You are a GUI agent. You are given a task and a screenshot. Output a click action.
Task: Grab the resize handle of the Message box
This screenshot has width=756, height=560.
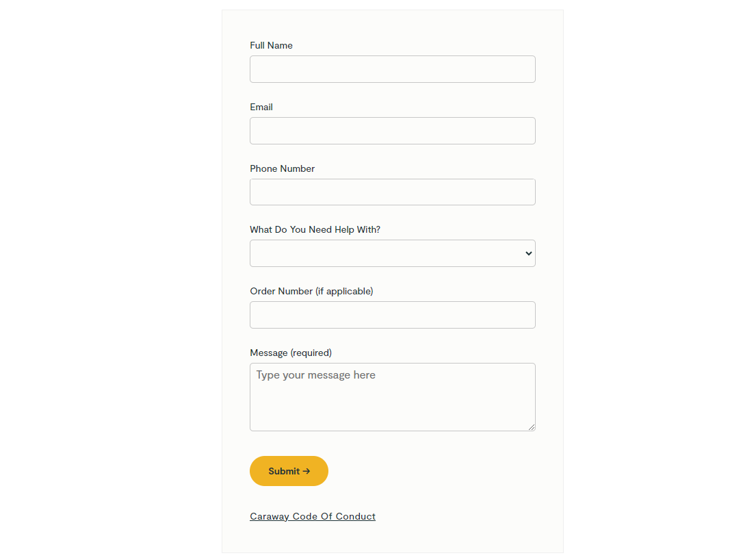pyautogui.click(x=532, y=427)
